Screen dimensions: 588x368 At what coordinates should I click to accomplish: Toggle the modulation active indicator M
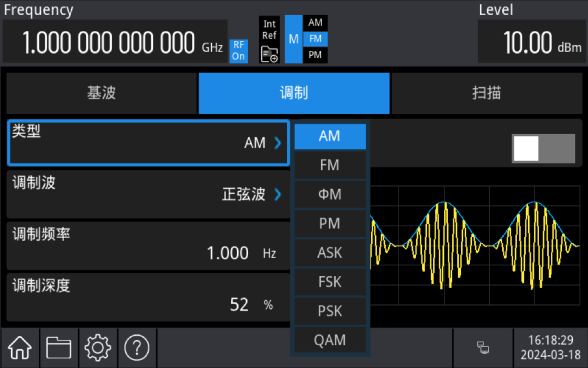(293, 37)
